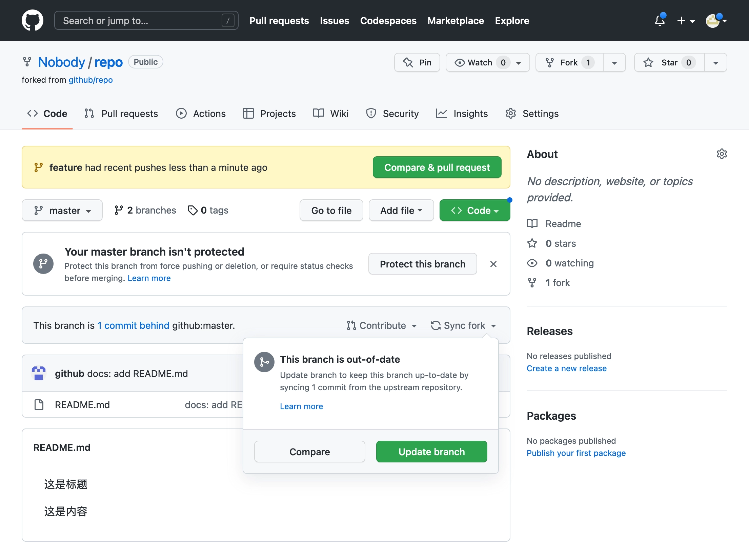Open the plus create-new menu
Screen dimensions: 749x560
click(x=686, y=21)
